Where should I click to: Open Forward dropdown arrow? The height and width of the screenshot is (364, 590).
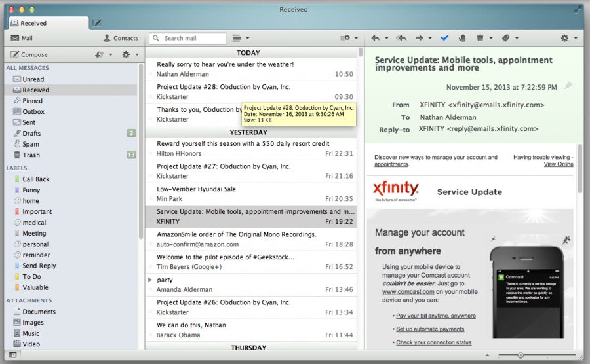[x=430, y=38]
